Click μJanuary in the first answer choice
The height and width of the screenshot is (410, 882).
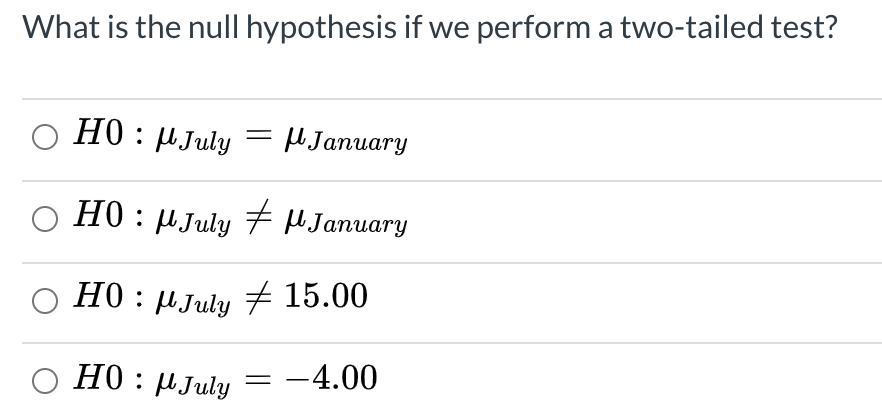[x=346, y=139]
